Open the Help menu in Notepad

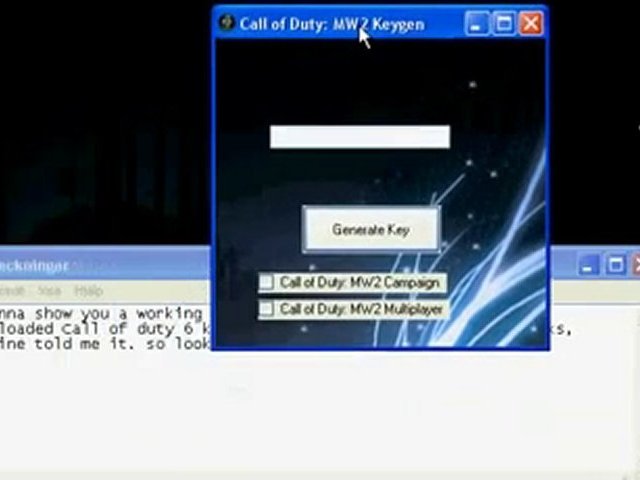click(88, 291)
